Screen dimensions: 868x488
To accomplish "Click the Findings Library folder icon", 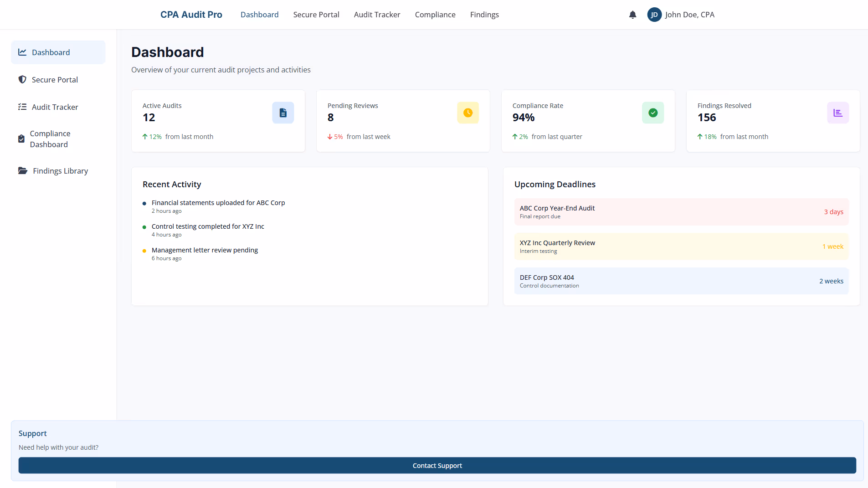I will [23, 170].
